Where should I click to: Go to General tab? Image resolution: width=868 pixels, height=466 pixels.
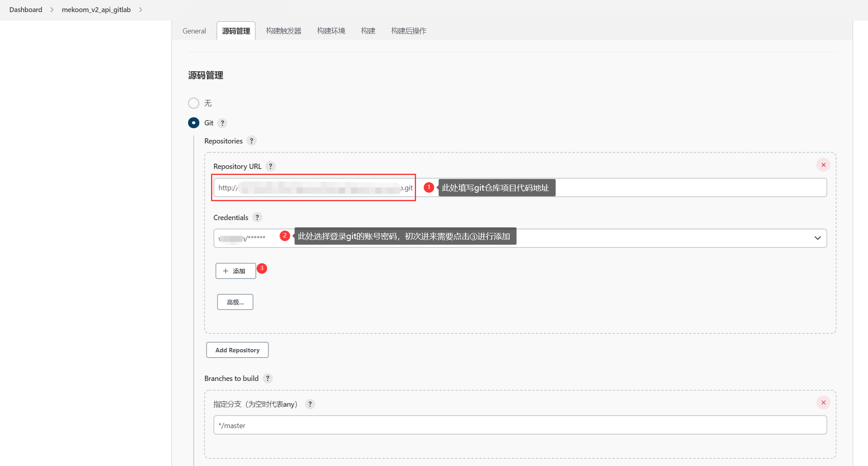(x=194, y=31)
